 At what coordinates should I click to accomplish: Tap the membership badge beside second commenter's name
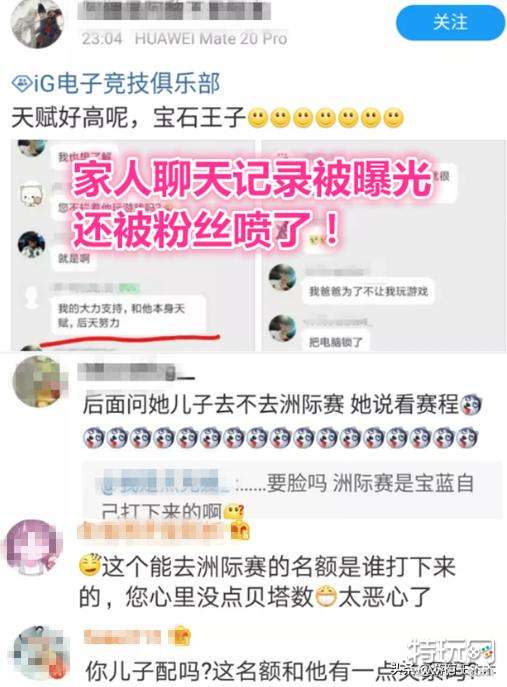241,531
